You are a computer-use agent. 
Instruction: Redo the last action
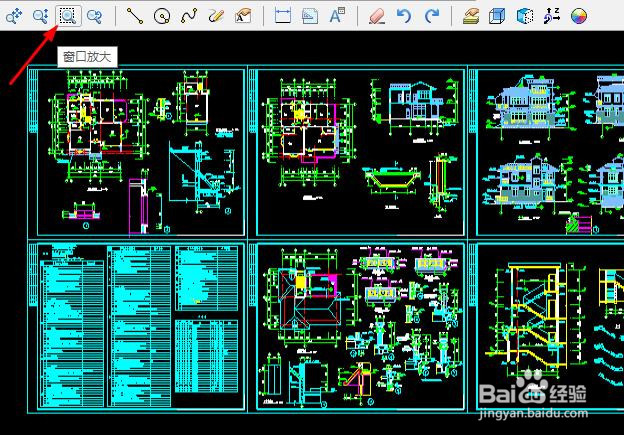[431, 16]
